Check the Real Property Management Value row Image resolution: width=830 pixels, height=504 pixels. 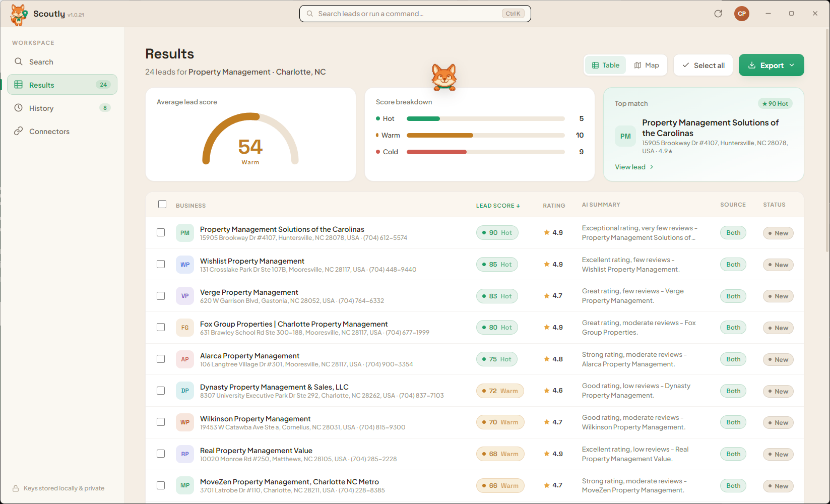(161, 454)
